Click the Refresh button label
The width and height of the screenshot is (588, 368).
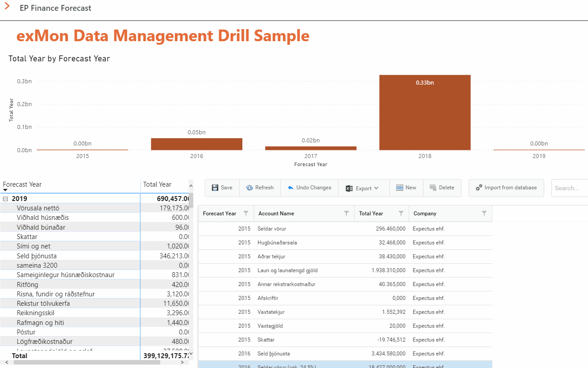(x=264, y=188)
